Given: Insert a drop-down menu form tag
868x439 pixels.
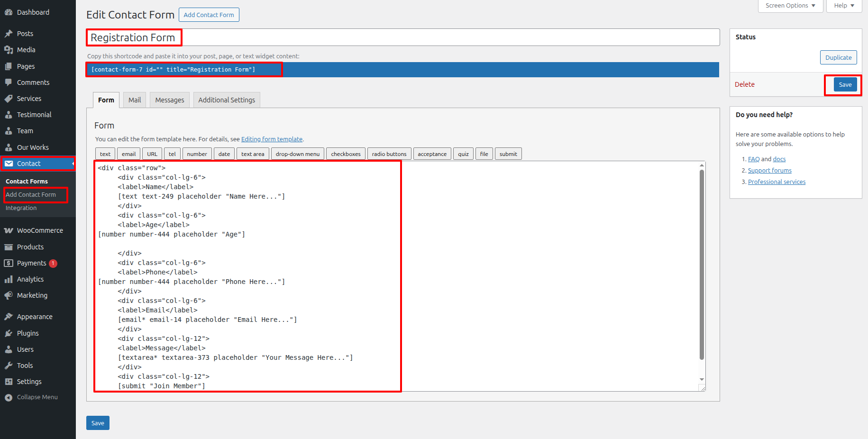Looking at the screenshot, I should click(x=298, y=154).
